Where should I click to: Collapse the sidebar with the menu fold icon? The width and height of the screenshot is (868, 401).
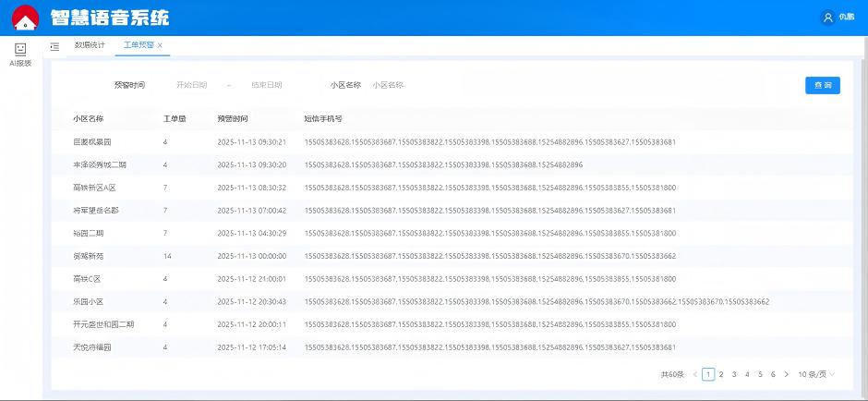[54, 45]
